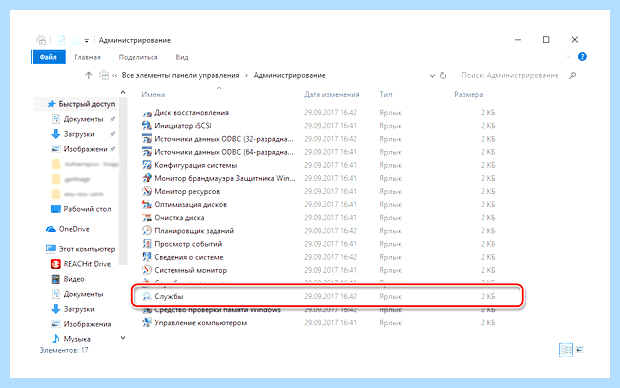Select Очистка диска icon
Image resolution: width=620 pixels, height=388 pixels.
[x=147, y=218]
